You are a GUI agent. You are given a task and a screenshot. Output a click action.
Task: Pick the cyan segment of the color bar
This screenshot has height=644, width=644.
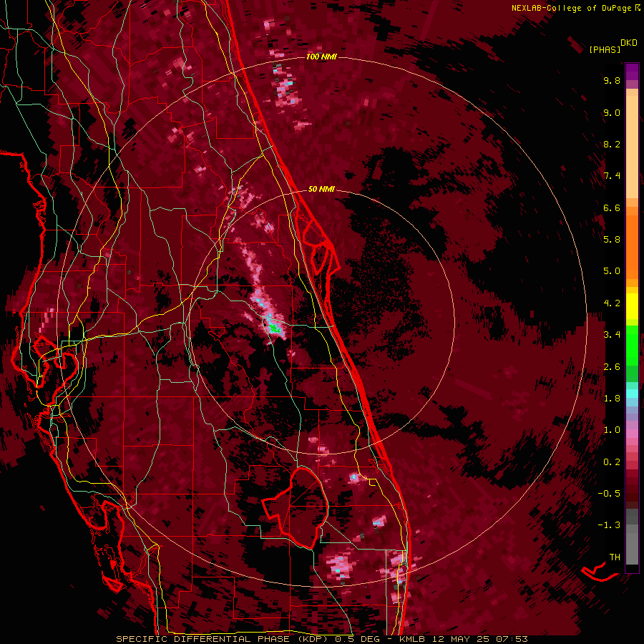coord(632,394)
